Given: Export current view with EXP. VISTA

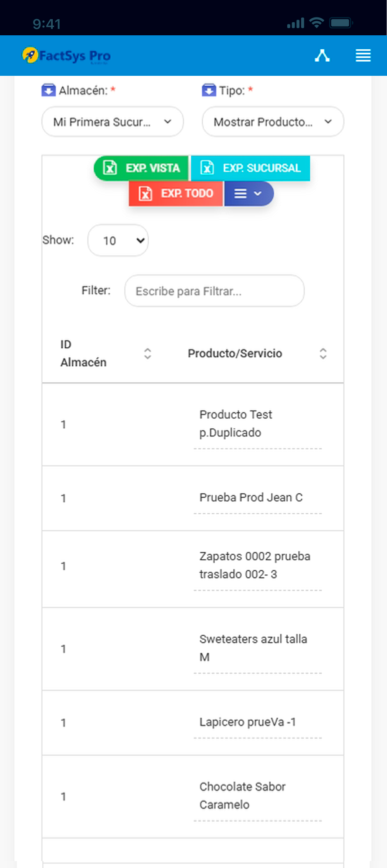Looking at the screenshot, I should click(141, 168).
